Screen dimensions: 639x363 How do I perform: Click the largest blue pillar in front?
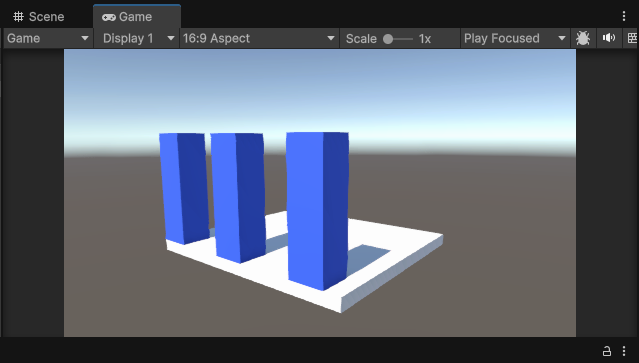click(318, 210)
